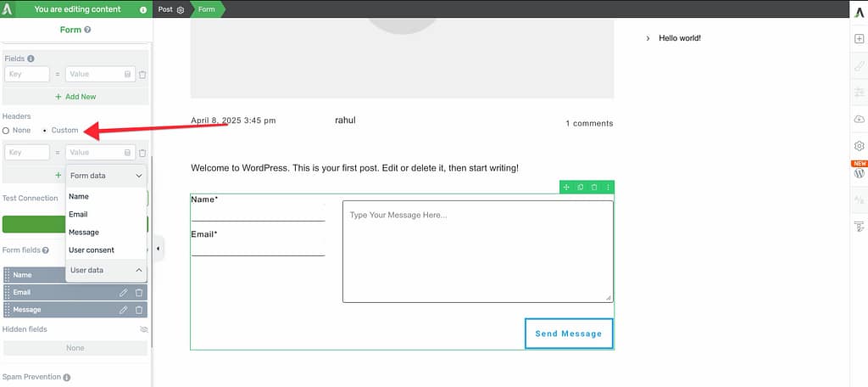Click the Name input field in the form
The image size is (868, 387).
[x=258, y=212]
